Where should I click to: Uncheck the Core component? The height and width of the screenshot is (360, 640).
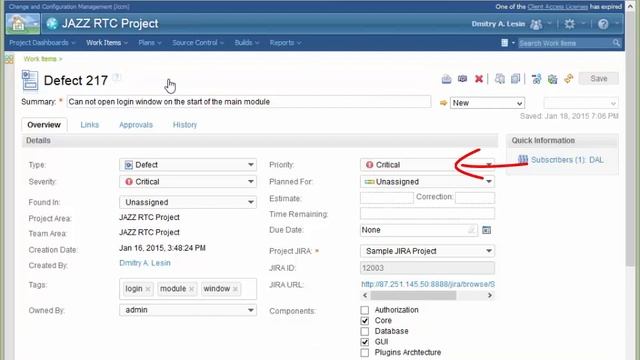click(364, 321)
